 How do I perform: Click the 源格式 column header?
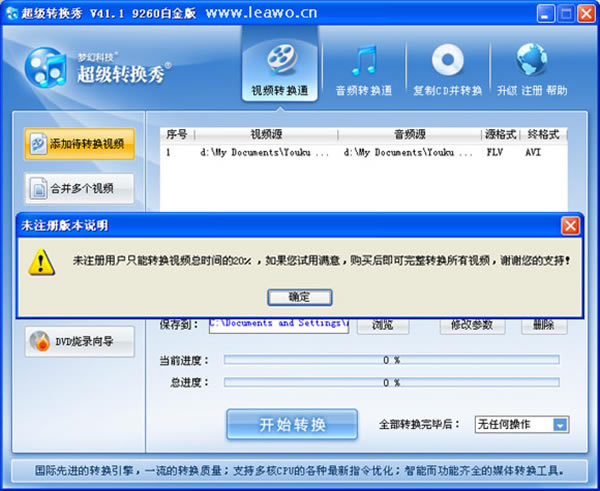pos(501,134)
